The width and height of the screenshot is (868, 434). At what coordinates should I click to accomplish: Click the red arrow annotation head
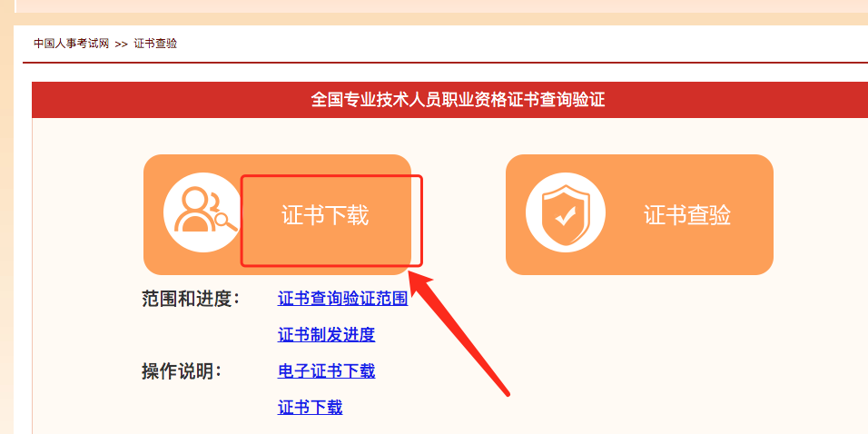pos(419,282)
